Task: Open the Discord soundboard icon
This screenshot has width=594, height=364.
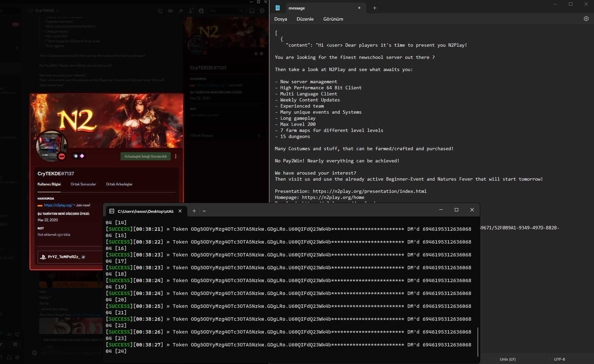Action: coord(15,344)
